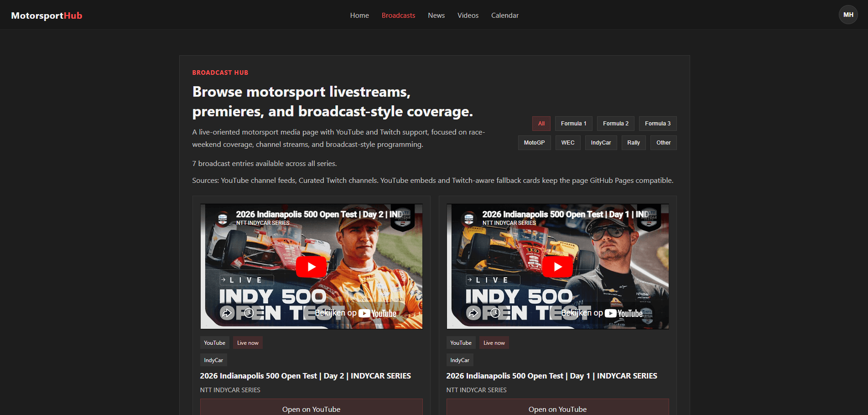868x415 pixels.
Task: Click watch later clock icon on Day 2 video
Action: tap(249, 313)
